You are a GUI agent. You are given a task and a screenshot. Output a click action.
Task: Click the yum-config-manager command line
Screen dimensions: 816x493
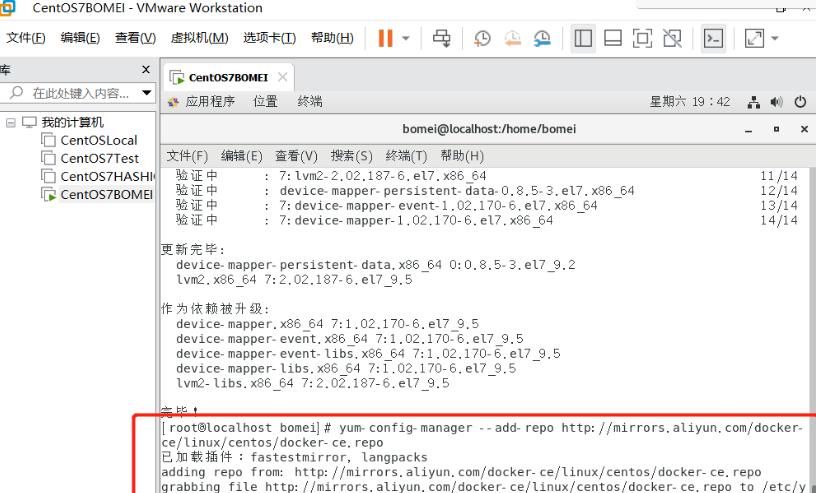[482, 435]
